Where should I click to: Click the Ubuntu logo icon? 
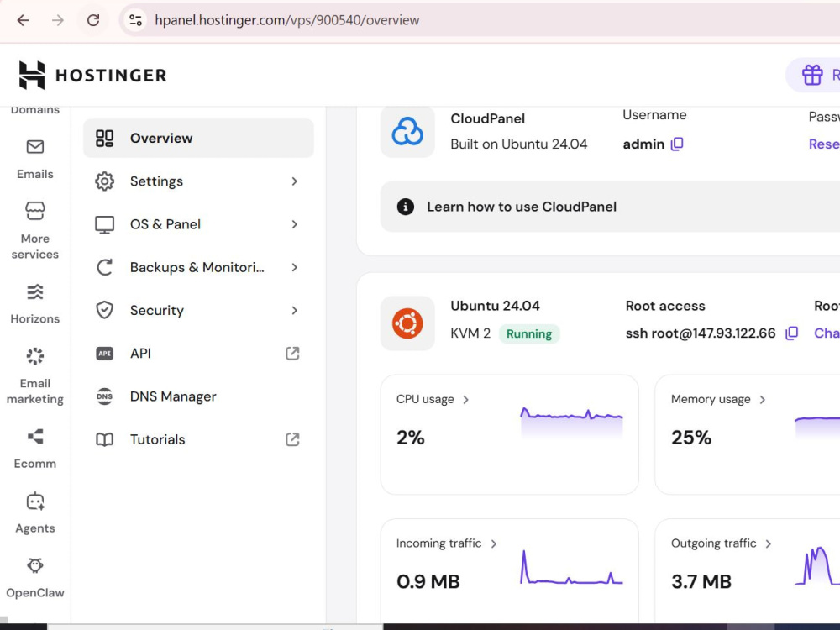pyautogui.click(x=407, y=323)
